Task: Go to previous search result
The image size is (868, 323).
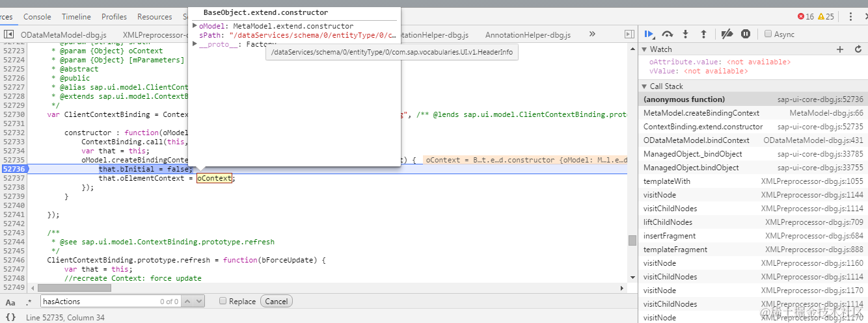Action: [187, 302]
